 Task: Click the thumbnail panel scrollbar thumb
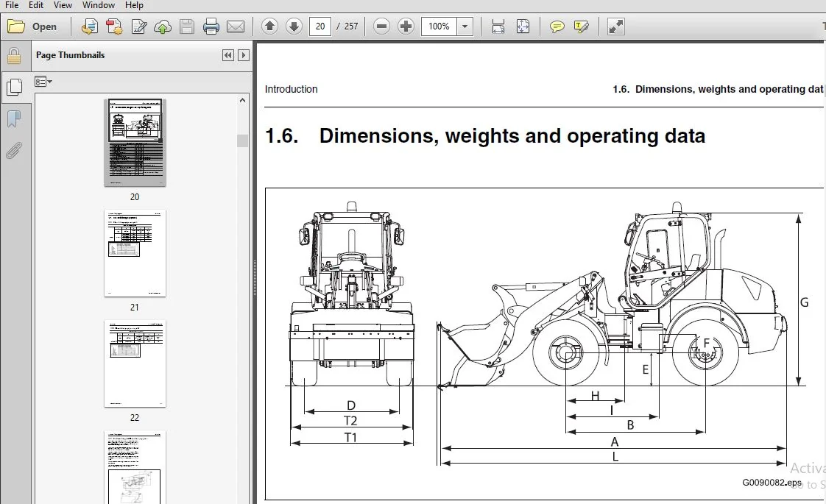[x=242, y=141]
